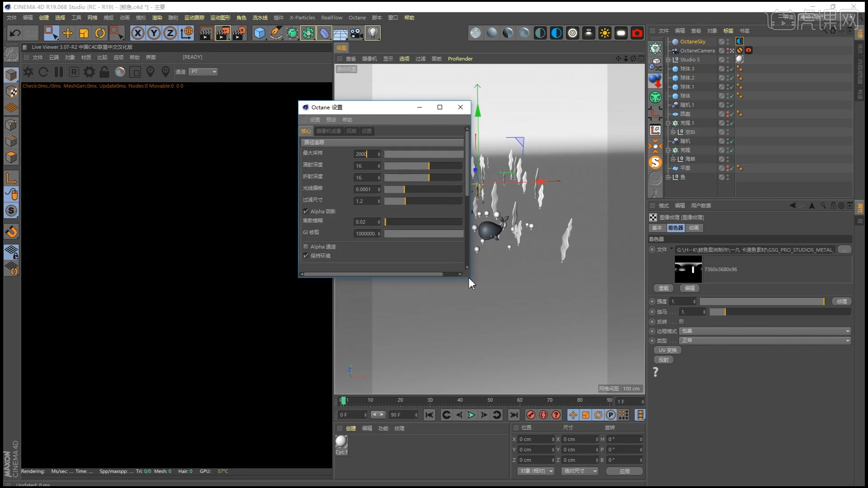Screen dimensions: 868x488
Task: Click the texture preview thumbnail
Action: 688,269
